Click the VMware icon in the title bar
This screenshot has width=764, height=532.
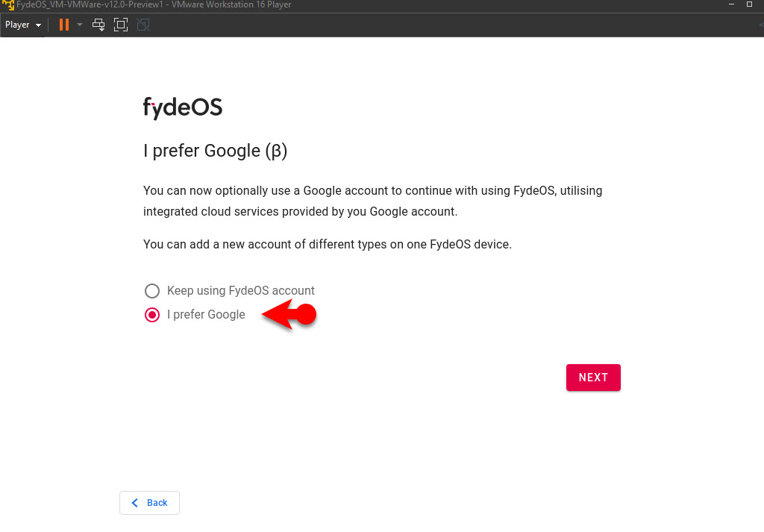7,5
